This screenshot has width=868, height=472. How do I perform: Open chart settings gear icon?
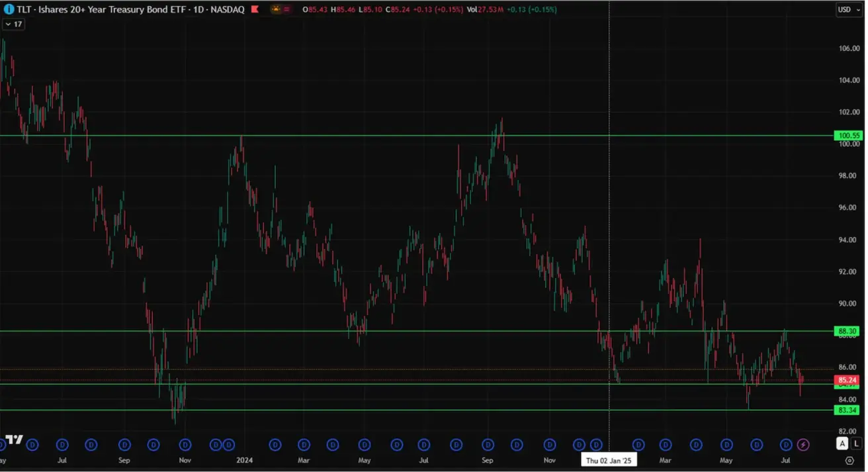click(x=849, y=461)
